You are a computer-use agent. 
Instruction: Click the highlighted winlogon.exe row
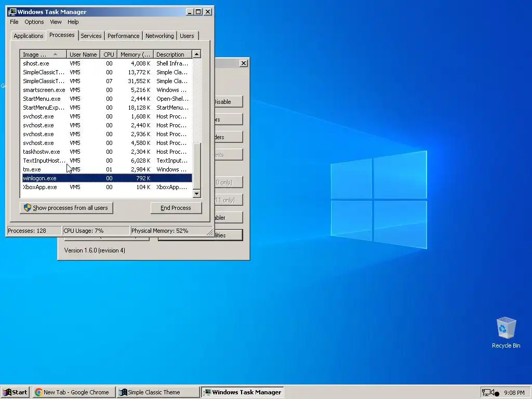(x=107, y=178)
